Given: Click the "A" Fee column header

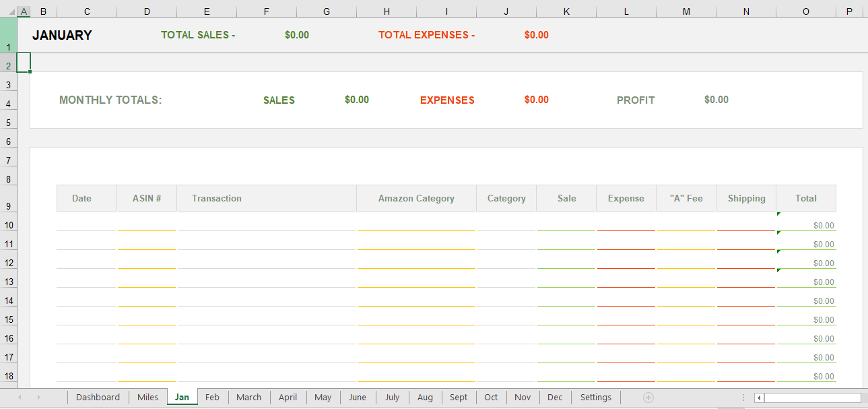Looking at the screenshot, I should (686, 199).
